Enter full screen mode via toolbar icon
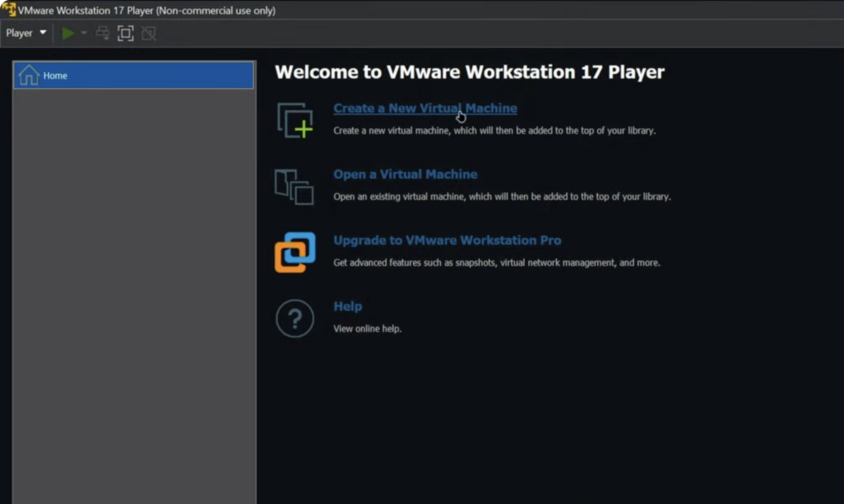Screen dimensions: 844x504 pyautogui.click(x=125, y=33)
